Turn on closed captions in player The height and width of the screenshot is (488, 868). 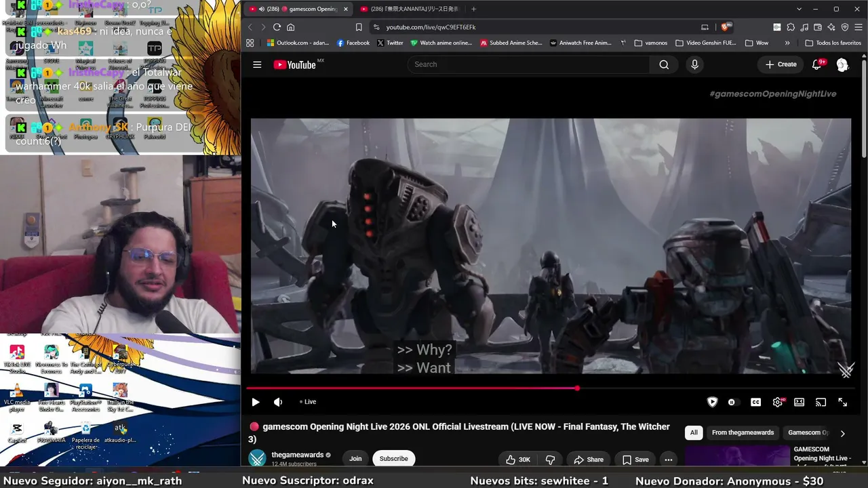[x=755, y=402]
